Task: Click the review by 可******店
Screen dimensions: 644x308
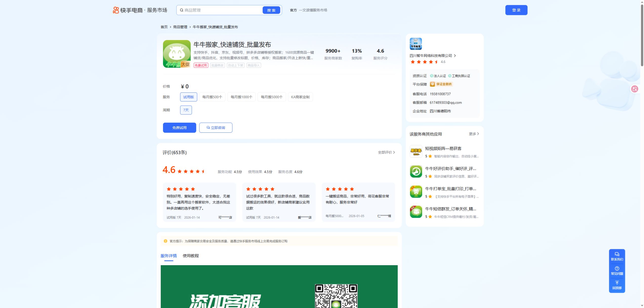Action: point(199,202)
